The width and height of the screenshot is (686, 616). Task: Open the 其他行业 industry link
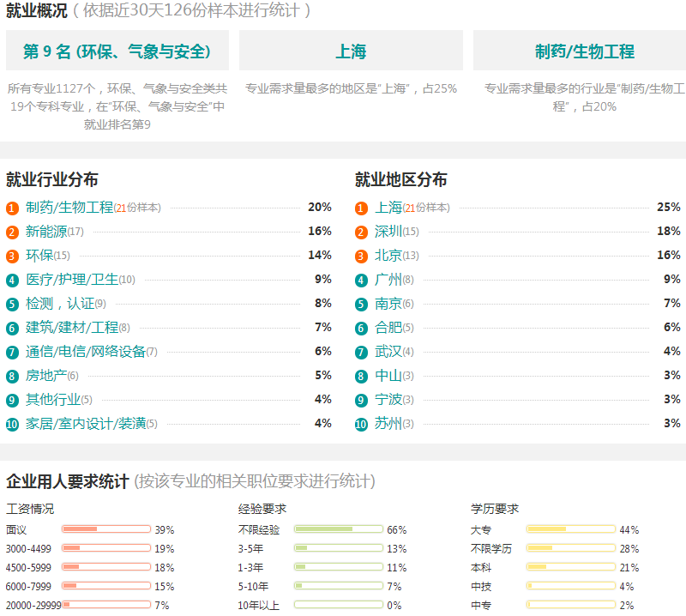click(53, 400)
